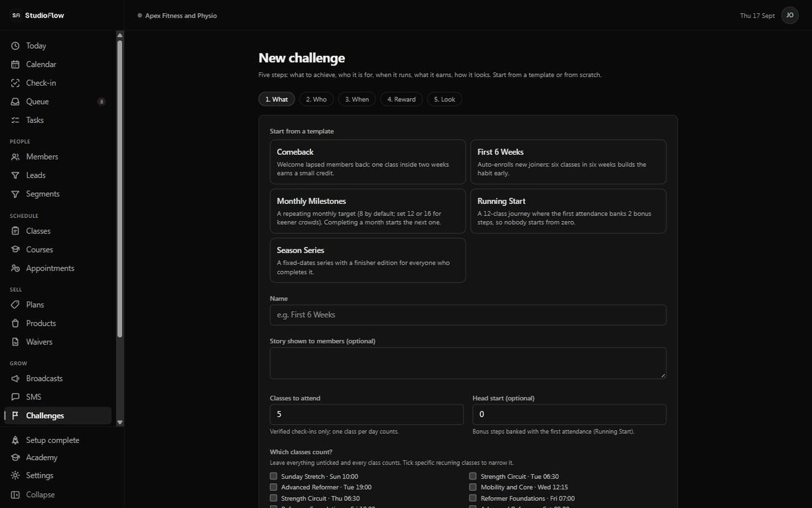Screen dimensions: 812x508
Task: Click the challenge Name input field
Action: [x=468, y=315]
